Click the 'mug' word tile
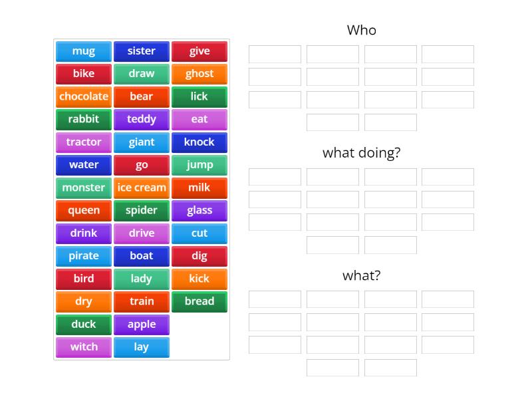Screen dimensions: 532x399 click(84, 51)
